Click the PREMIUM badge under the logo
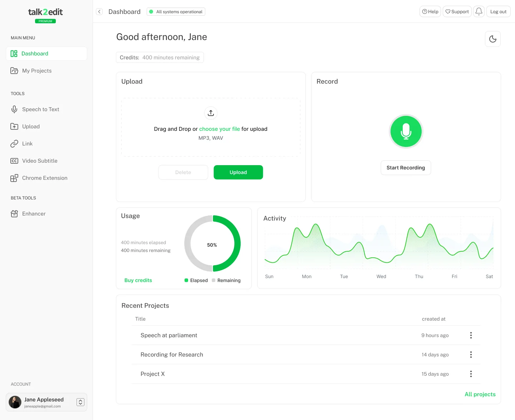This screenshot has width=515, height=420. click(x=45, y=21)
